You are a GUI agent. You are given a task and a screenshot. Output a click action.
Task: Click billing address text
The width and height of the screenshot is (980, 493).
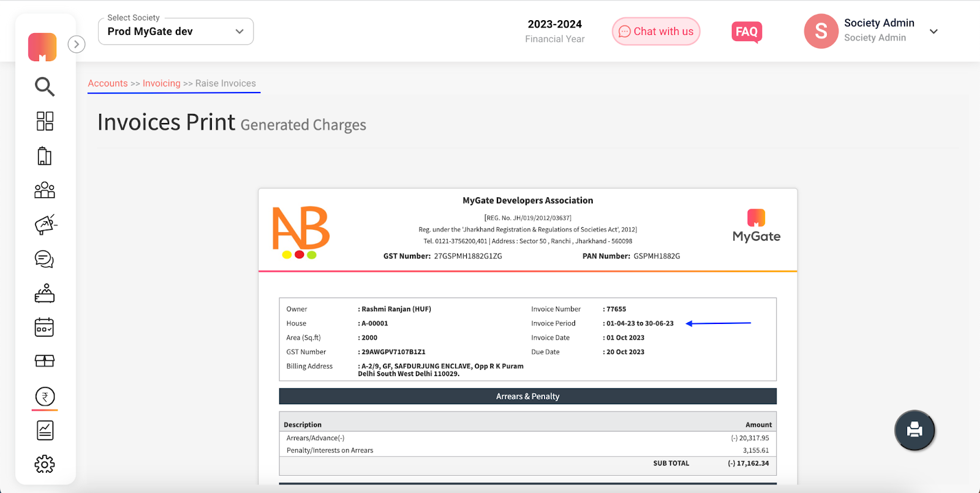pos(441,370)
